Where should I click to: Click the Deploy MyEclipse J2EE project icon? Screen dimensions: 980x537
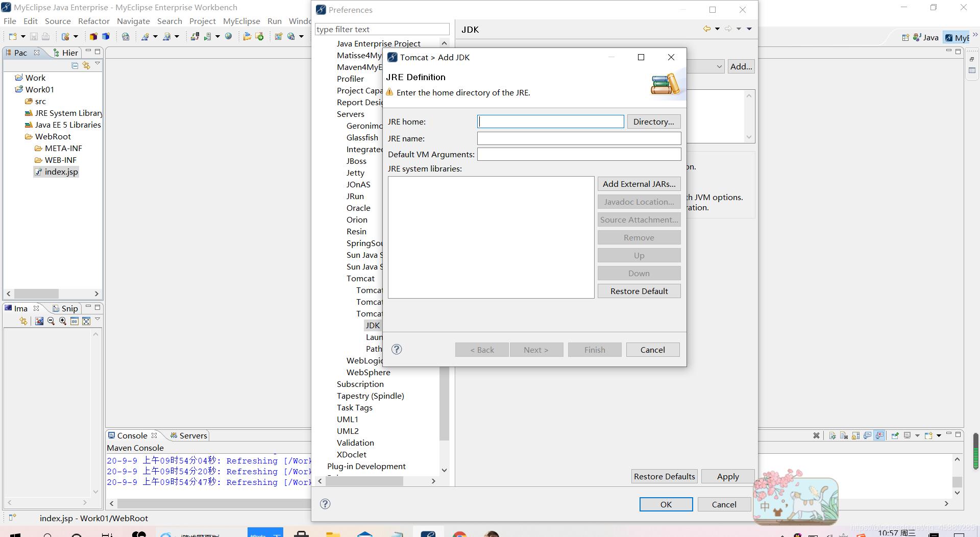point(194,36)
